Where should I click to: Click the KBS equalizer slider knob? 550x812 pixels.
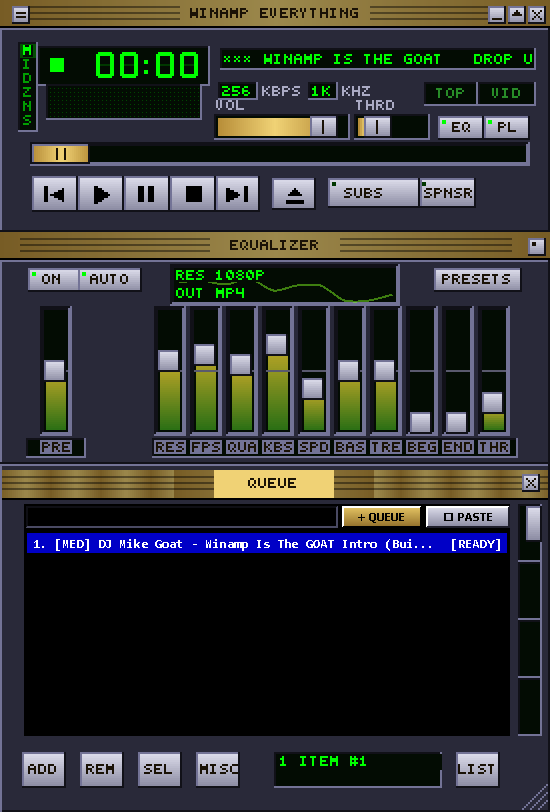click(277, 344)
